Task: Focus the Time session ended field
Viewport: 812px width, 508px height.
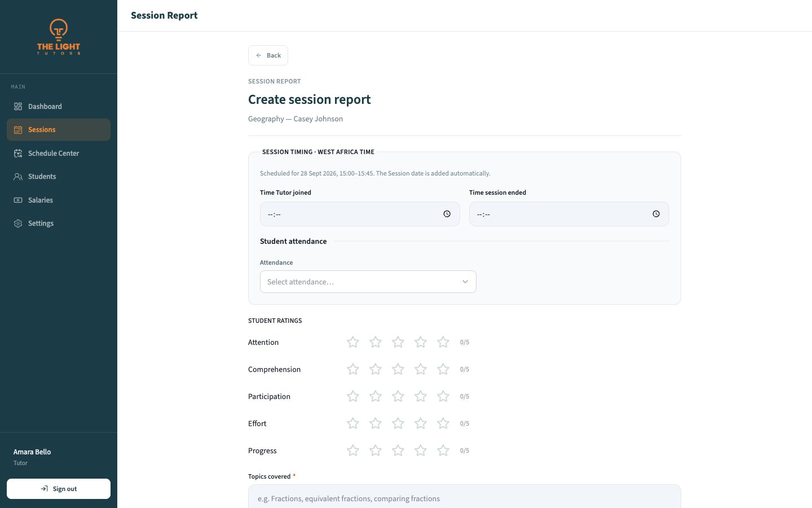Action: 569,214
